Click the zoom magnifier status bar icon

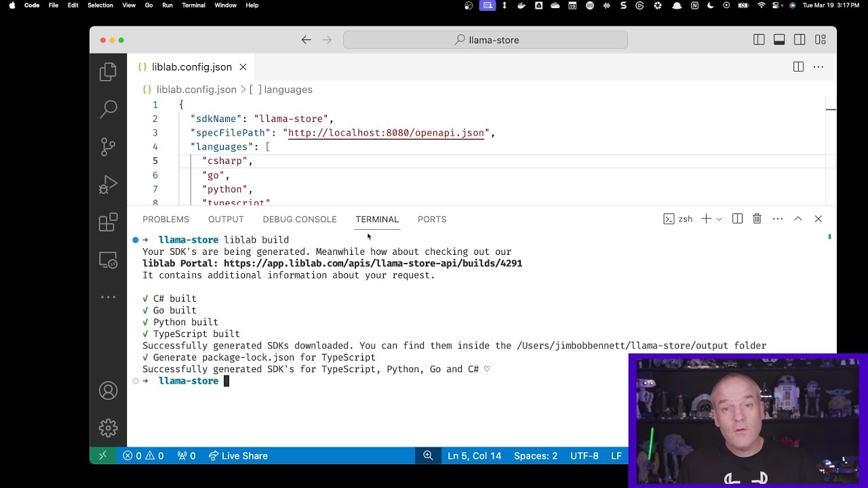pos(428,456)
